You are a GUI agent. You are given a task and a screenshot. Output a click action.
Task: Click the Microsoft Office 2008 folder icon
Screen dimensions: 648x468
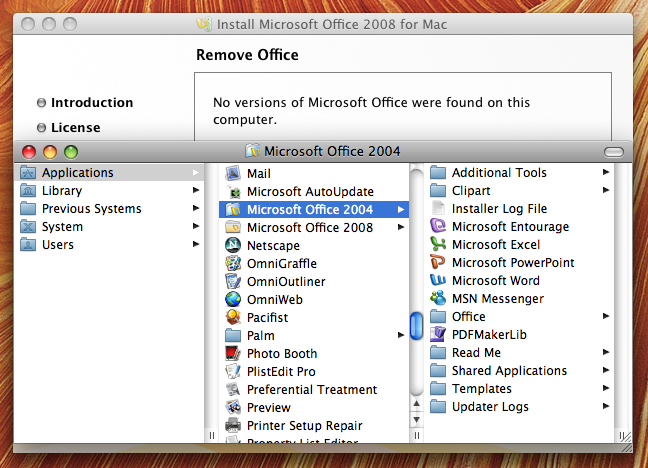tap(233, 227)
